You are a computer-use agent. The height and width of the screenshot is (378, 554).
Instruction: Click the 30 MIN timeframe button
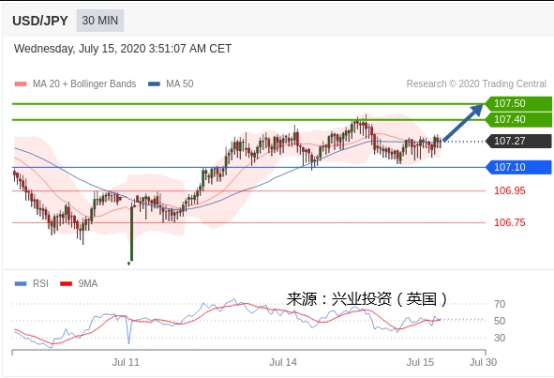100,20
